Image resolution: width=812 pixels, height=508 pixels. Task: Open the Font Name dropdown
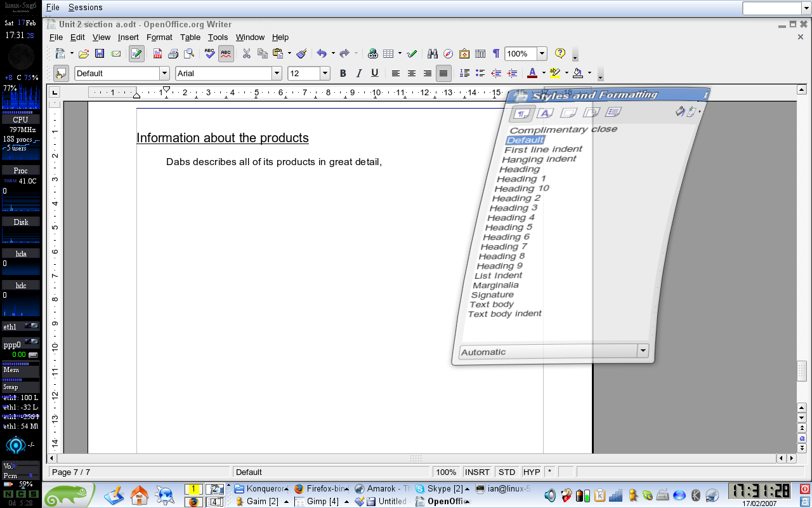tap(276, 74)
